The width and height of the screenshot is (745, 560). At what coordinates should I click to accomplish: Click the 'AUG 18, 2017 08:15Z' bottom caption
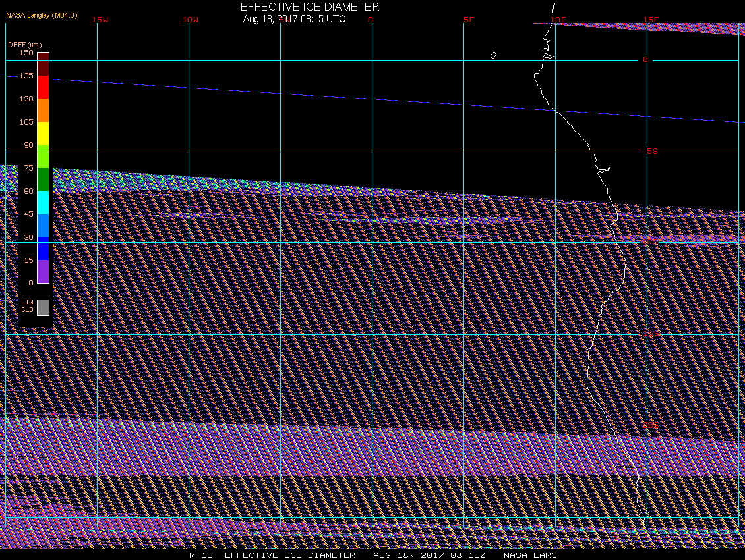429,555
